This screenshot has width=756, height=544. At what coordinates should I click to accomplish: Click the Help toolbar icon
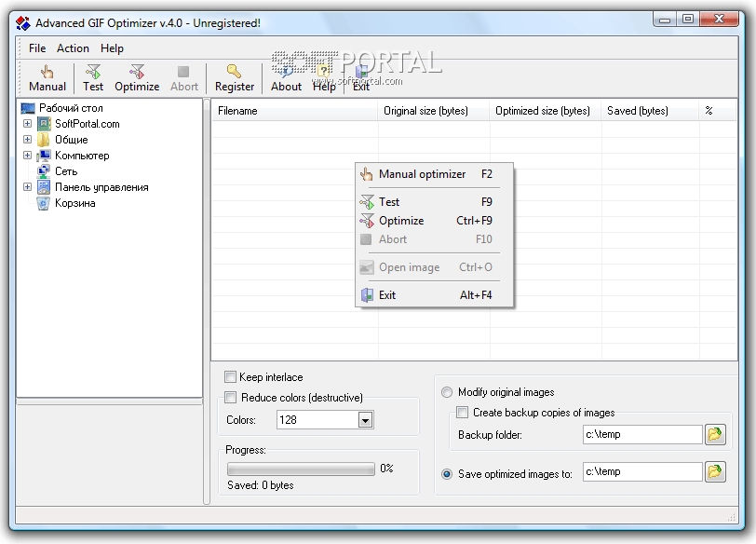tap(324, 72)
